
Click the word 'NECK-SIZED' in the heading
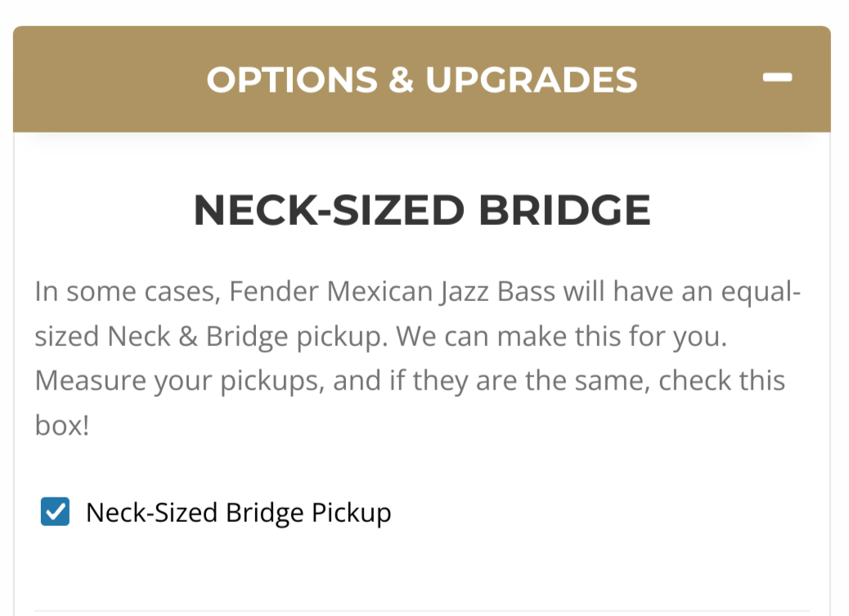pyautogui.click(x=329, y=210)
